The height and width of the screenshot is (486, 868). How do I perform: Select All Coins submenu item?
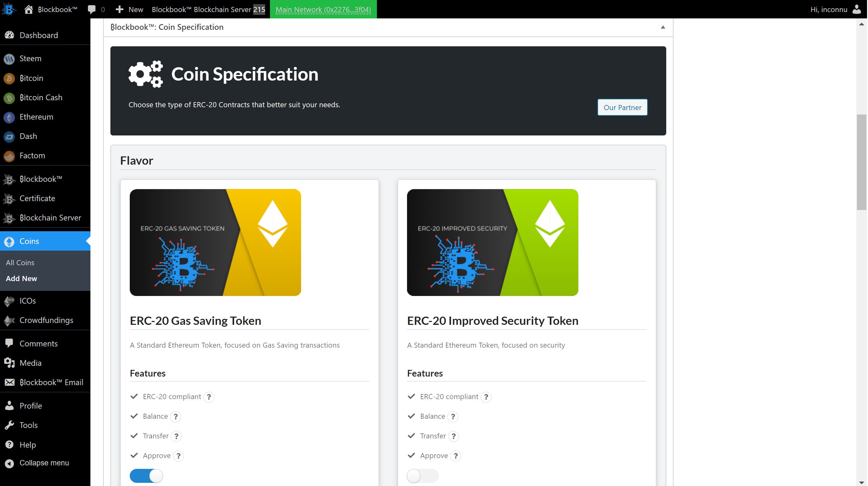click(20, 263)
